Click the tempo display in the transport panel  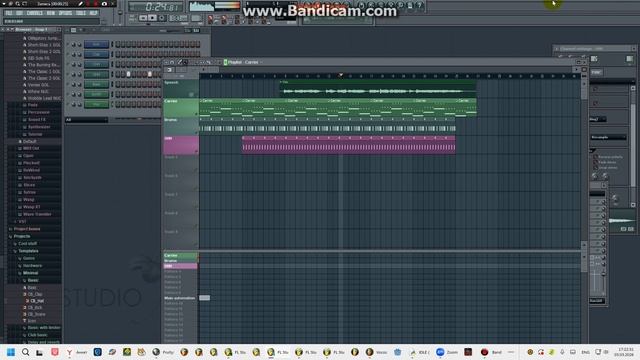pyautogui.click(x=178, y=18)
